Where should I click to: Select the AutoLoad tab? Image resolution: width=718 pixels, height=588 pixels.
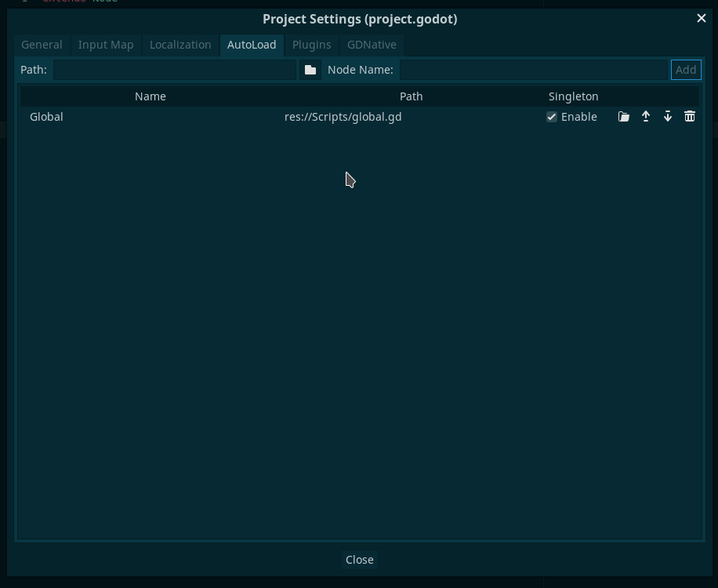click(252, 45)
